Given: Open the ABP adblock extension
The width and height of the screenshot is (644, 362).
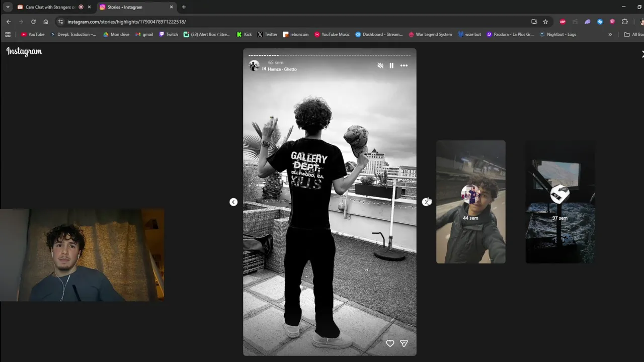Looking at the screenshot, I should coord(562,22).
